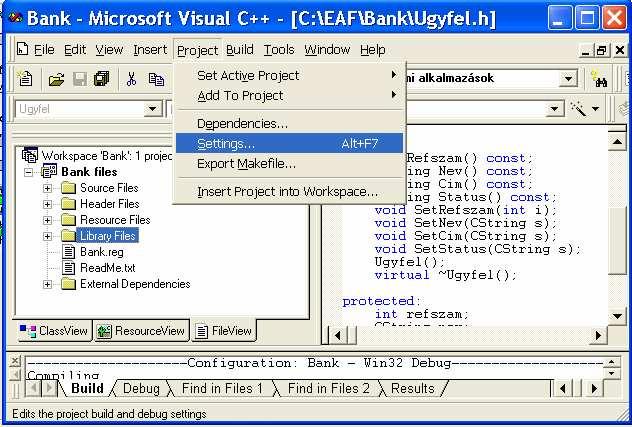Click the Header Files folder icon
The width and height of the screenshot is (632, 427).
(x=69, y=204)
